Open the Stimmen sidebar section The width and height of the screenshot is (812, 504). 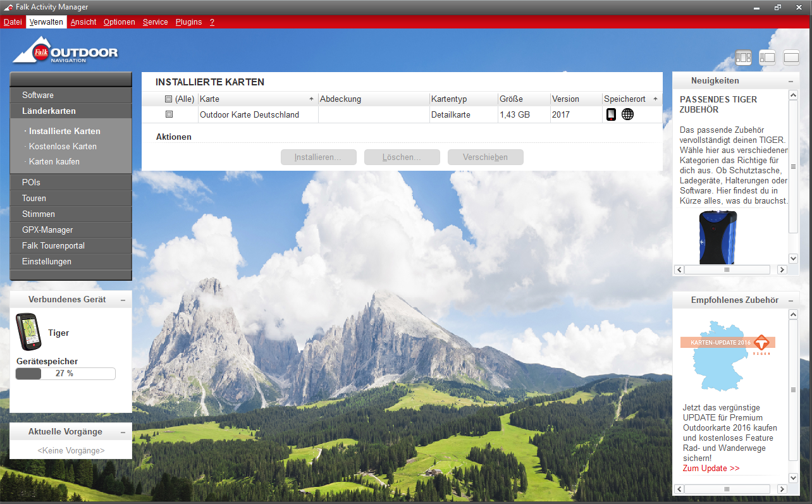(x=71, y=214)
